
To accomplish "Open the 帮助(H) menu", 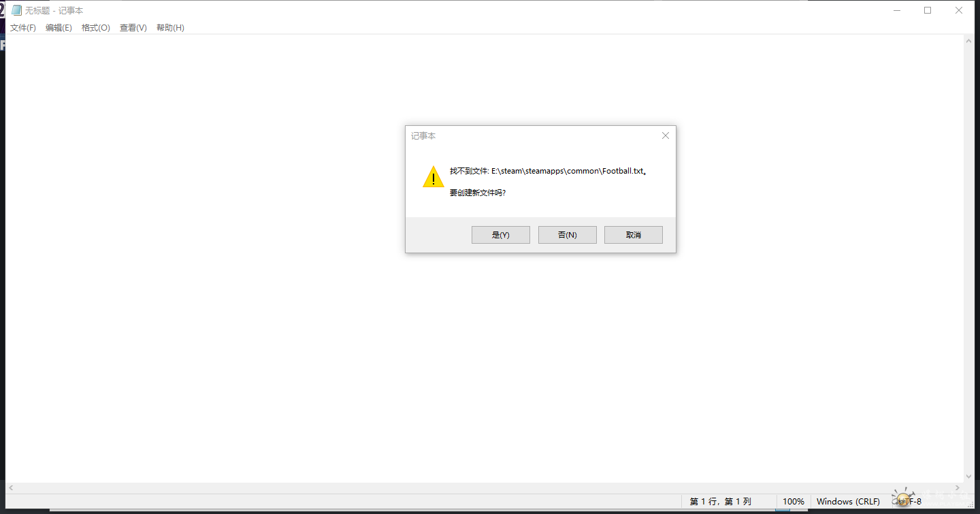I will [x=170, y=28].
